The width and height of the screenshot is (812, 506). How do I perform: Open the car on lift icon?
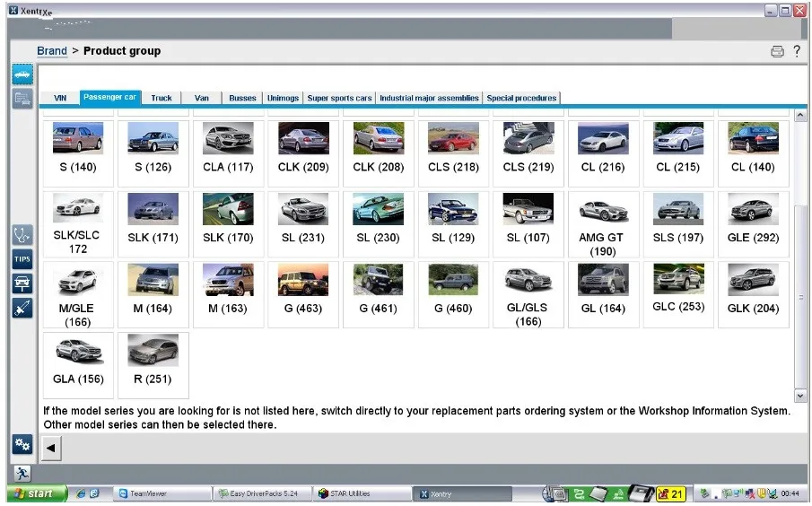(x=22, y=284)
